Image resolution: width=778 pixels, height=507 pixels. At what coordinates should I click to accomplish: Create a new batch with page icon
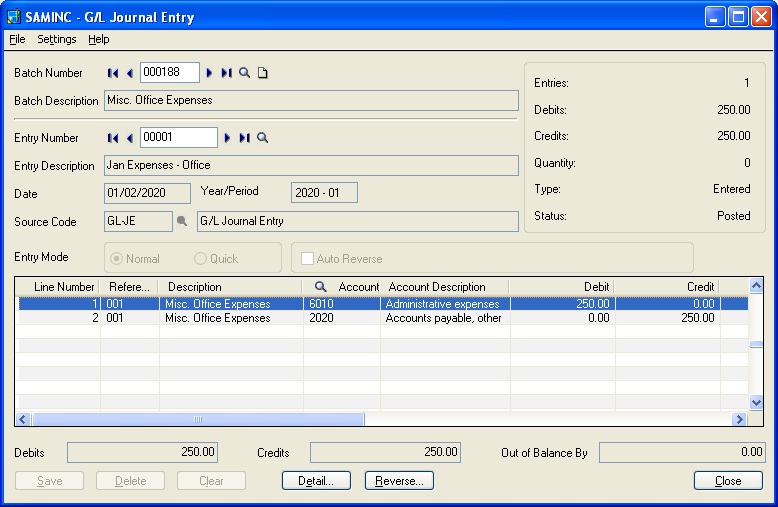point(262,73)
